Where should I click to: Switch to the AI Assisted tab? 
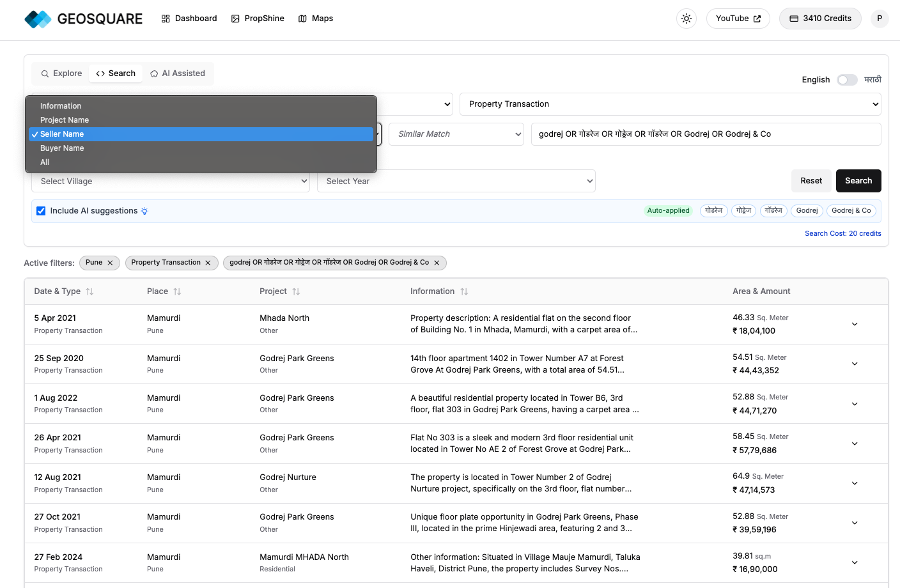[178, 73]
